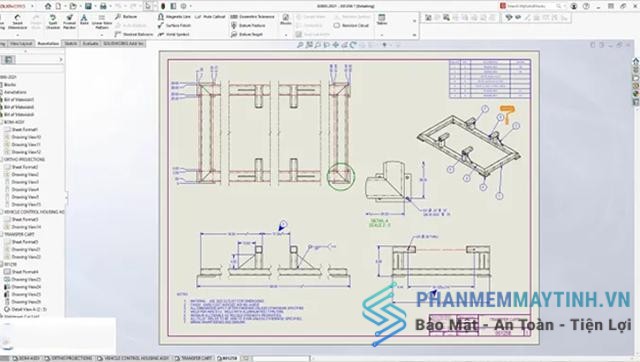This screenshot has height=362, width=640.
Task: Click Linear Note Pattern tool
Action: click(x=102, y=21)
